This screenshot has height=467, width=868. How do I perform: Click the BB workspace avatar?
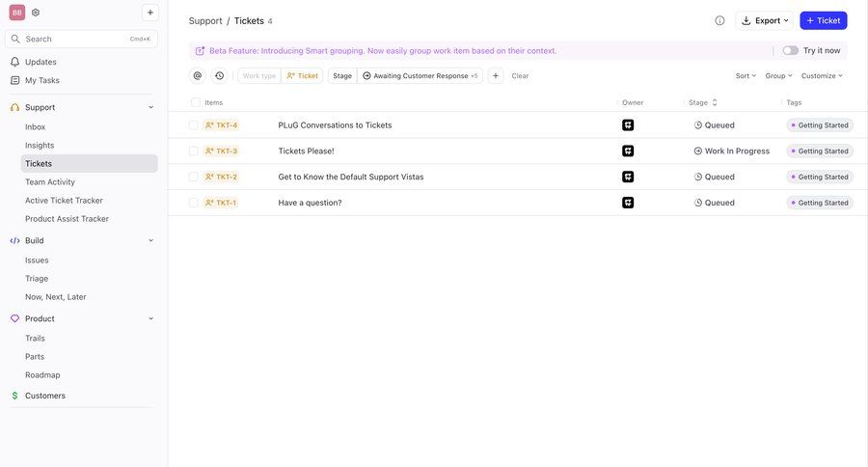coord(17,13)
